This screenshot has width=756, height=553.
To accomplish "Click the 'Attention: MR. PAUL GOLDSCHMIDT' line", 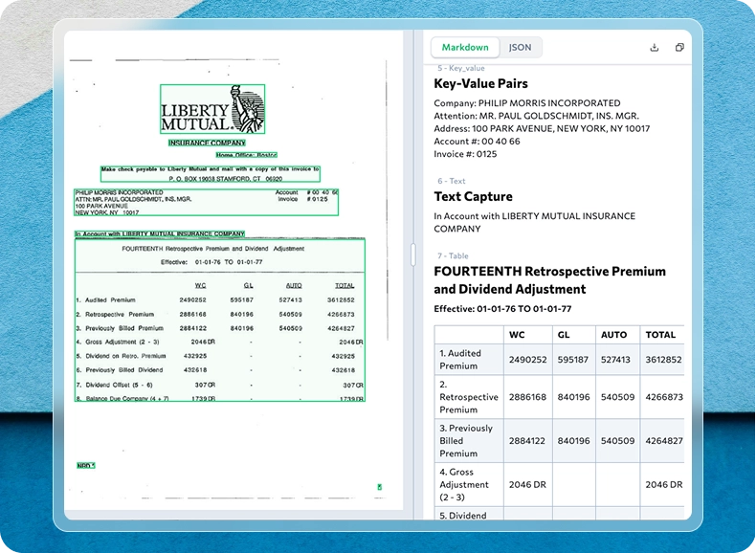I will pos(536,116).
